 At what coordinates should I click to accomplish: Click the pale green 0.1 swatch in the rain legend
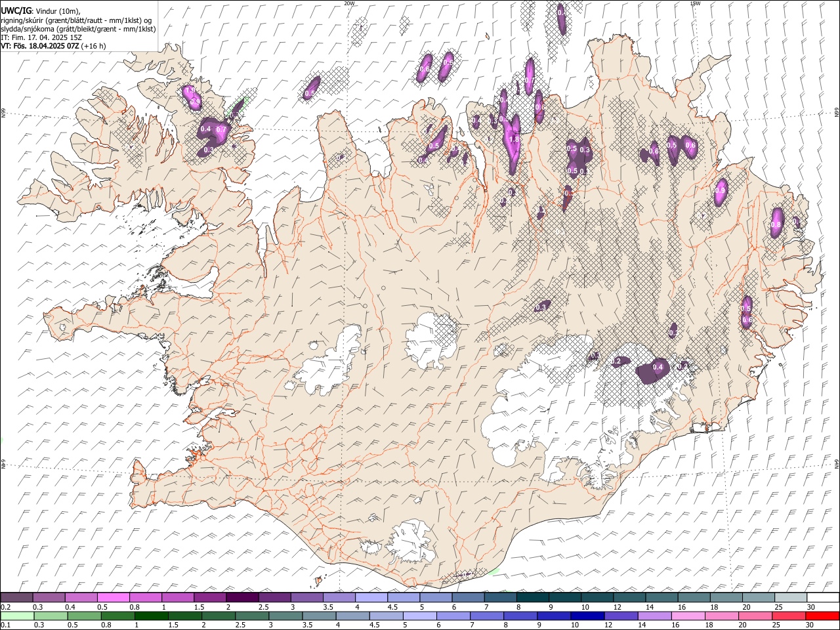[x=17, y=616]
